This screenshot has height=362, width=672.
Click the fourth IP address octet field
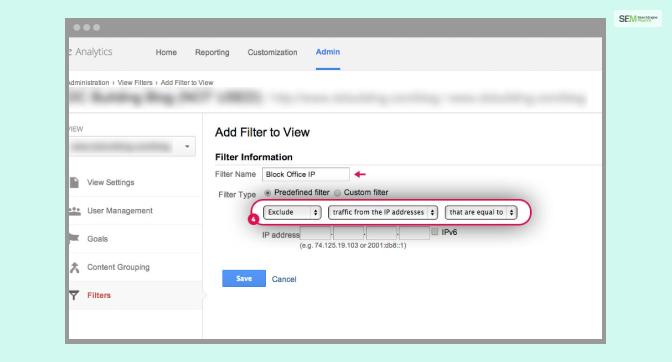414,233
